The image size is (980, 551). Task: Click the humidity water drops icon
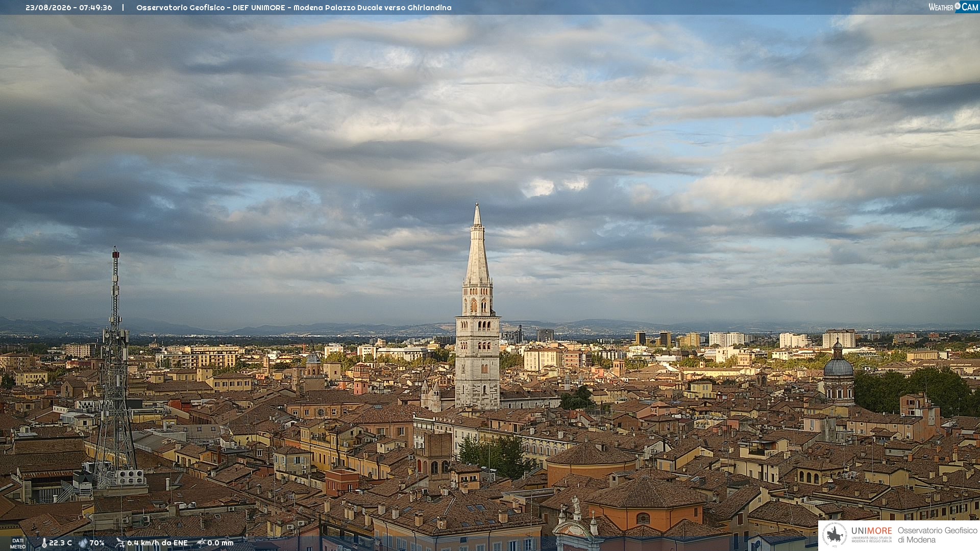click(83, 543)
